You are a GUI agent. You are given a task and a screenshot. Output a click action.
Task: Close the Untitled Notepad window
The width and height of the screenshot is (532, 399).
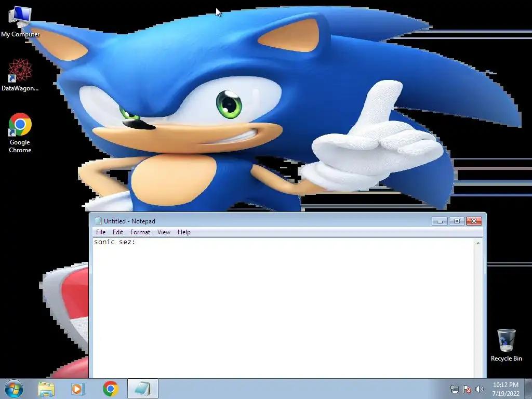pos(474,221)
